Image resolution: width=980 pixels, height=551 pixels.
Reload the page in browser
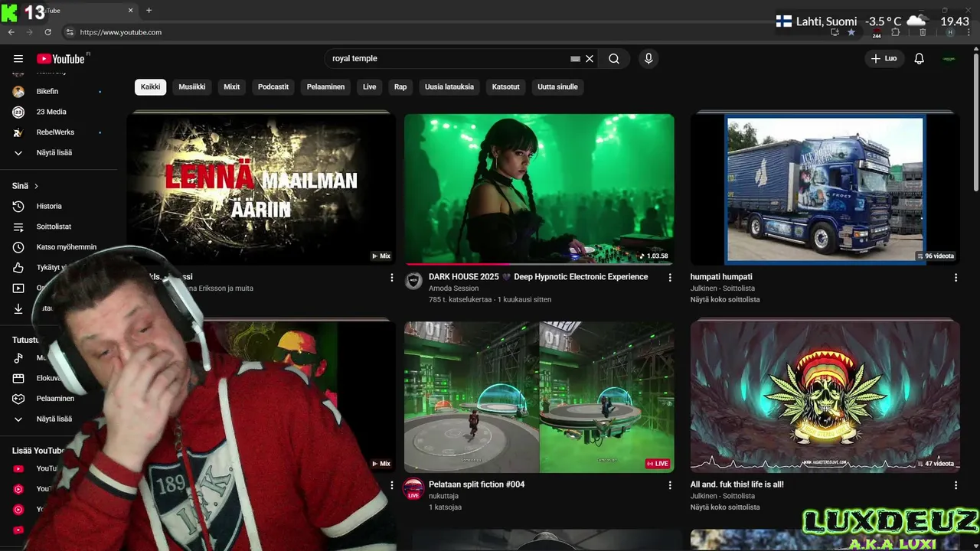47,32
